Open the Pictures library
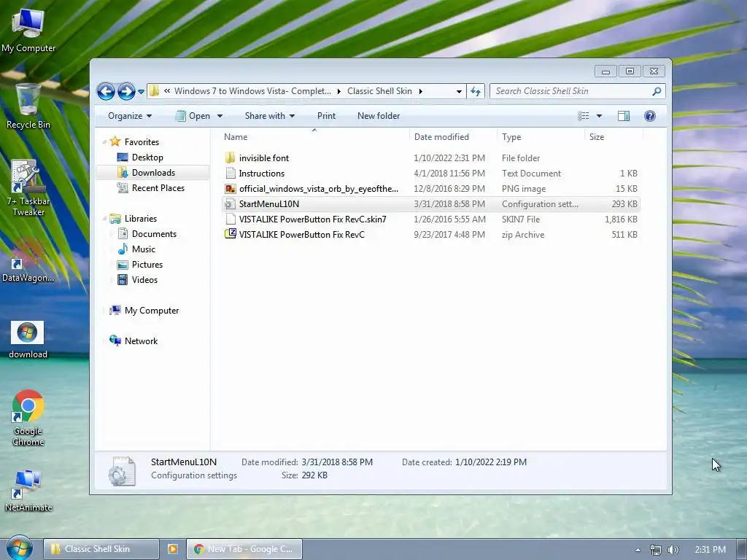Screen dimensions: 747x560 [x=147, y=264]
